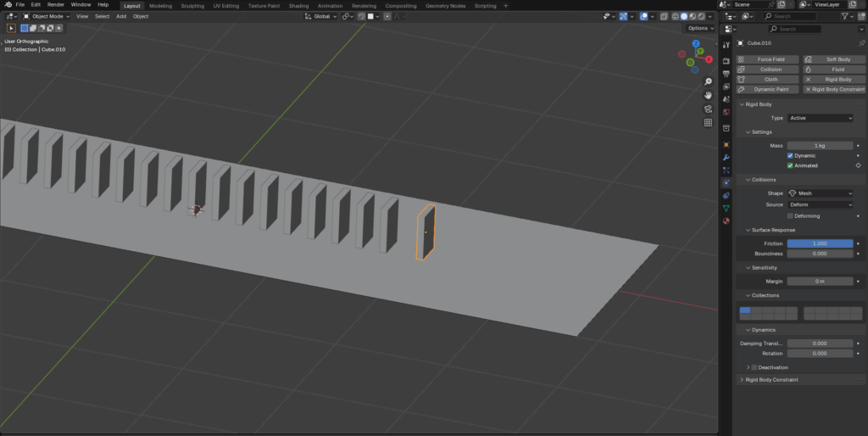The width and height of the screenshot is (868, 436).
Task: Switch to the Shading workspace tab
Action: point(298,6)
